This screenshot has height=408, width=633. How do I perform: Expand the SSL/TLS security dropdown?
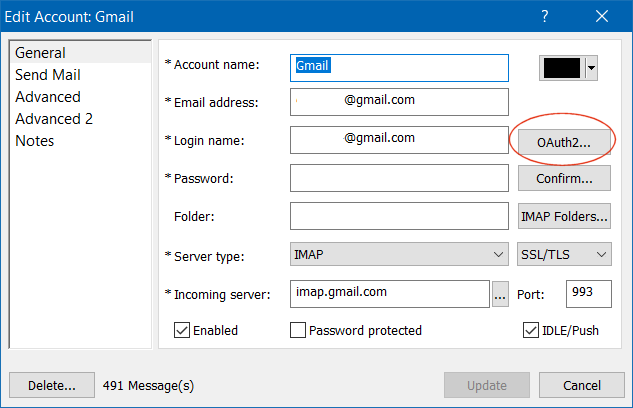point(564,254)
